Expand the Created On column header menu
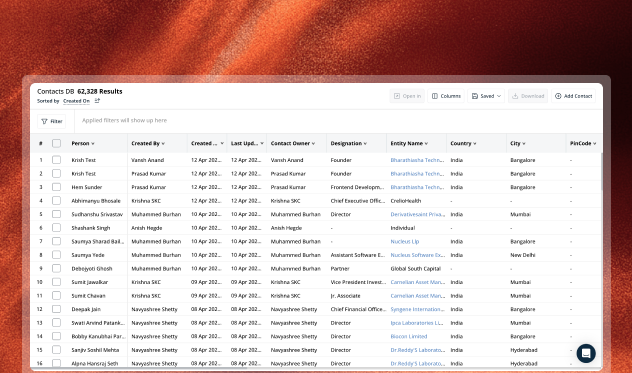Image resolution: width=632 pixels, height=373 pixels. pyautogui.click(x=222, y=143)
